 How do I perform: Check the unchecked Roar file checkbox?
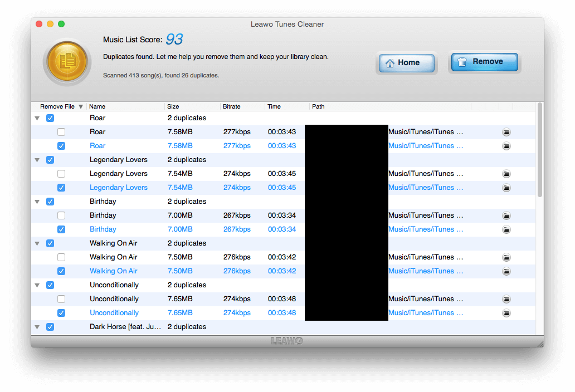click(x=61, y=132)
